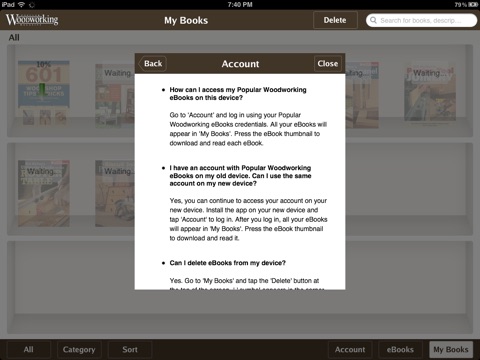Tap the Wi-Fi status icon
The width and height of the screenshot is (480, 360).
pos(21,5)
